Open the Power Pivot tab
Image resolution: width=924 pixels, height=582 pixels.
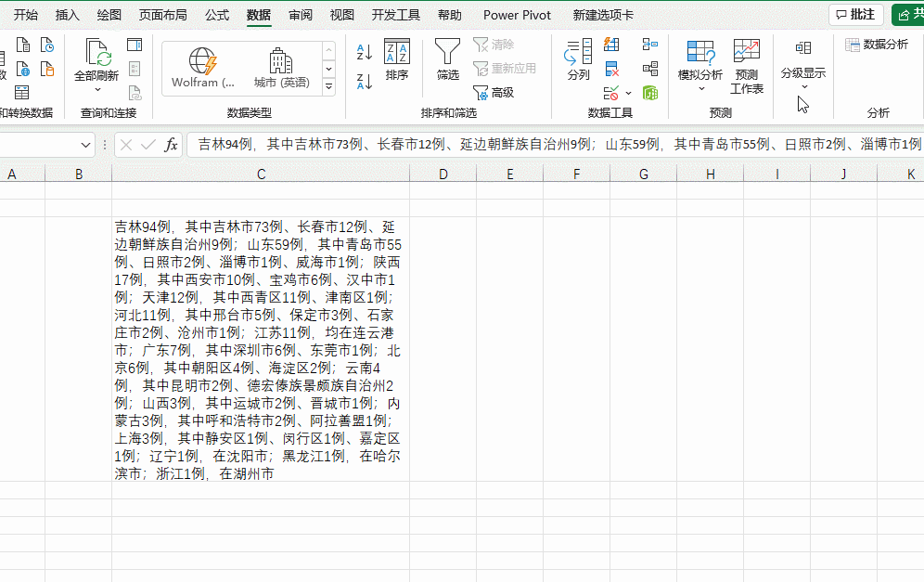point(517,15)
